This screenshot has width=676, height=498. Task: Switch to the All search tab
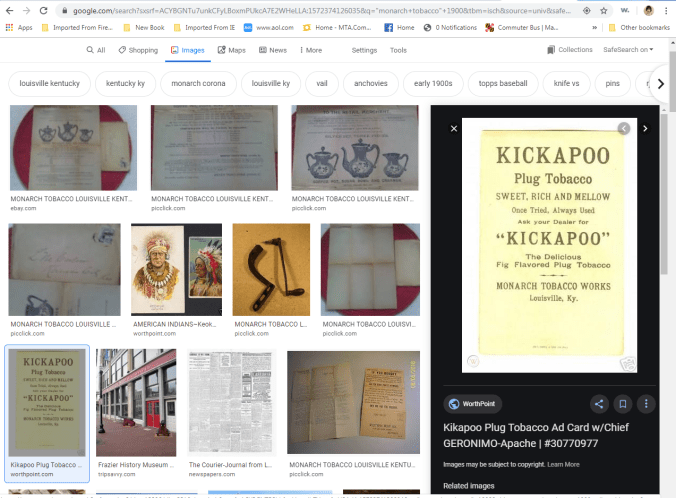pyautogui.click(x=96, y=50)
